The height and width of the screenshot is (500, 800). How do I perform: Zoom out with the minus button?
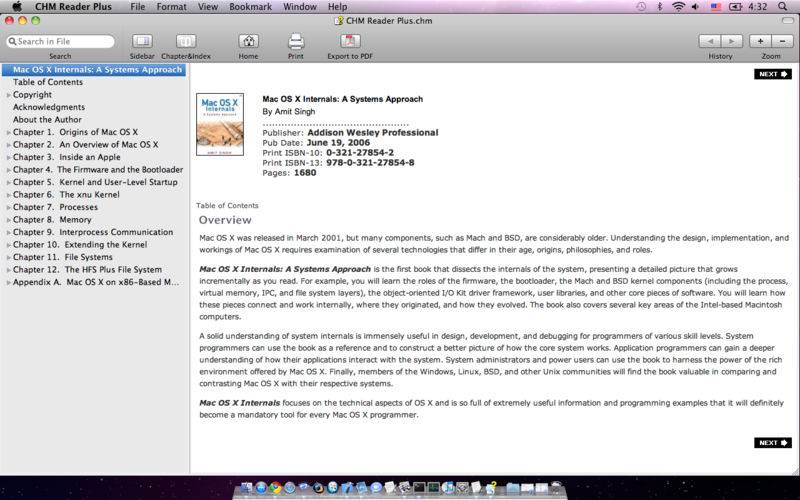click(782, 41)
